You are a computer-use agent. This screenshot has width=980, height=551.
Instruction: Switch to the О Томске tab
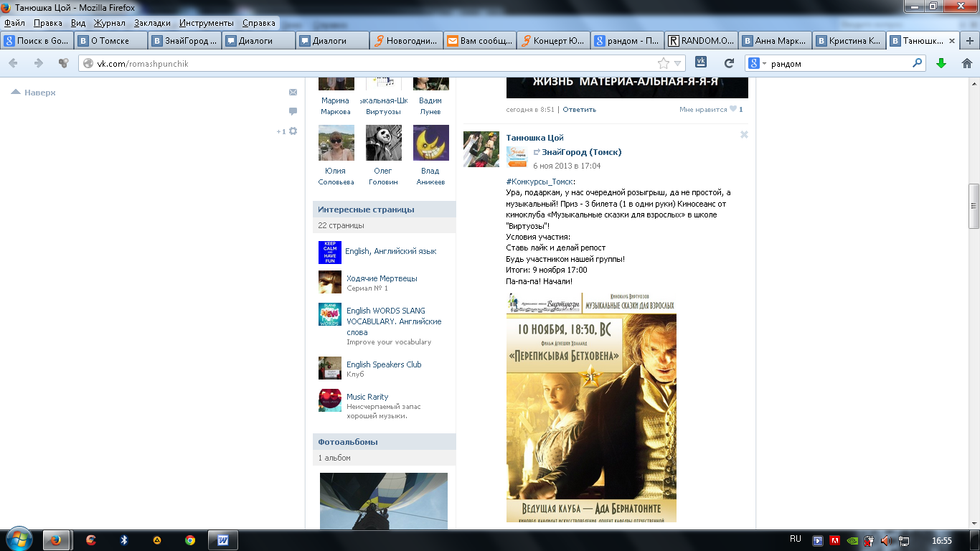coord(110,41)
